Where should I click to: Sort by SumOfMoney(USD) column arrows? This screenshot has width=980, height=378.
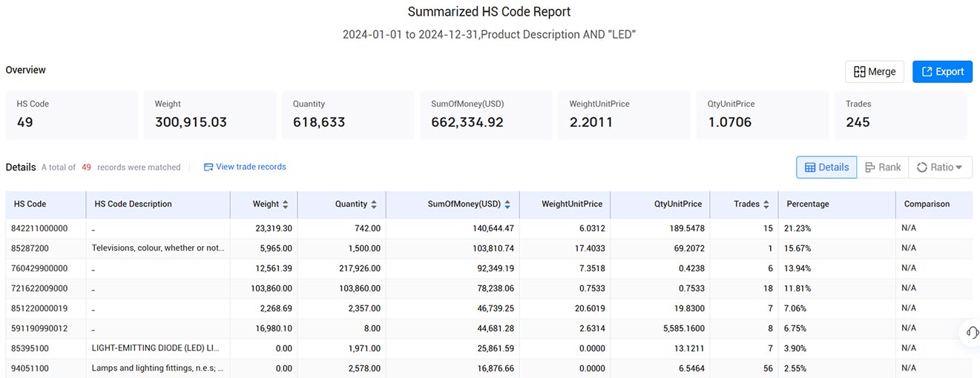coord(507,205)
